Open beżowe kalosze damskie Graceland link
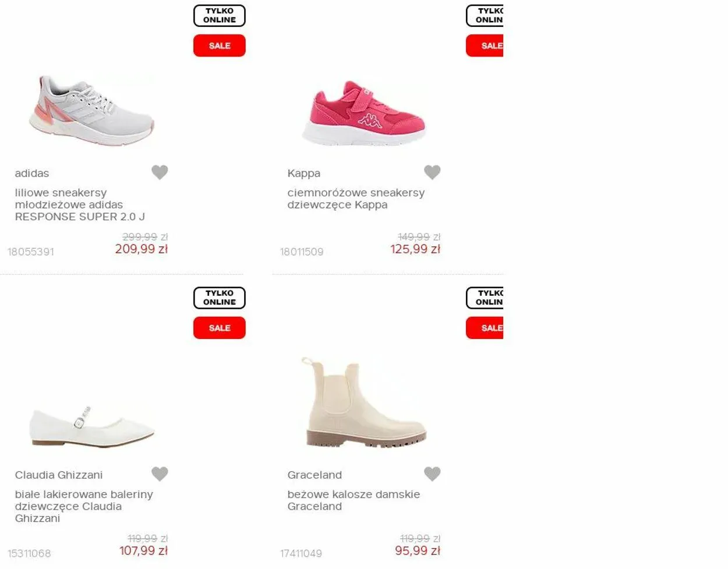 [354, 500]
